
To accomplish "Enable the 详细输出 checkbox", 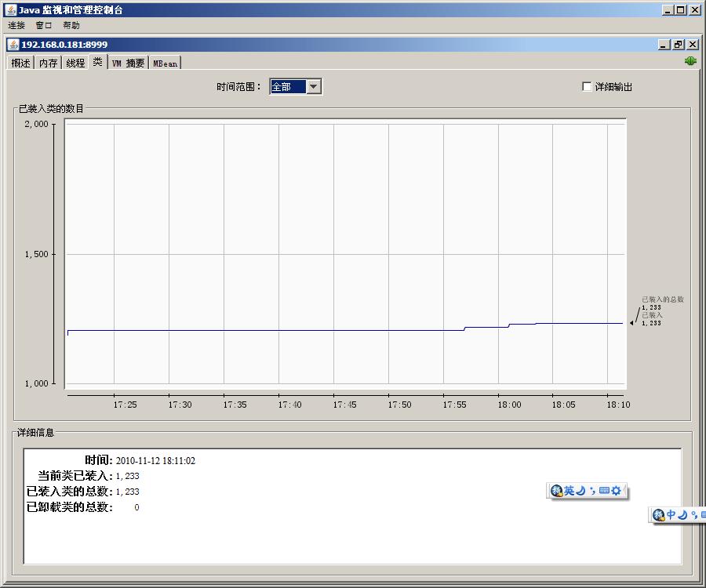I will coord(587,86).
